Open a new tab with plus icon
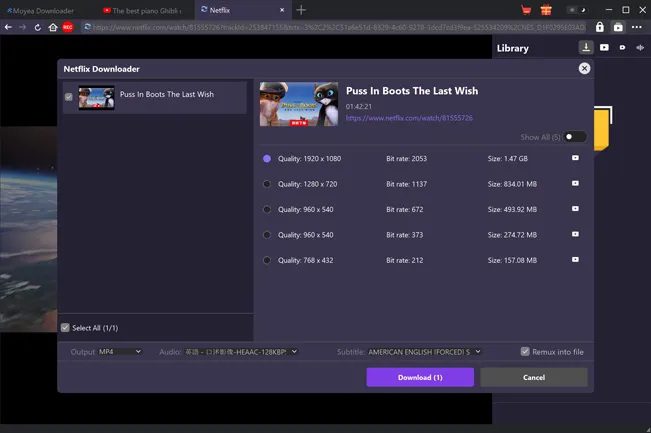651x433 pixels. pos(301,9)
